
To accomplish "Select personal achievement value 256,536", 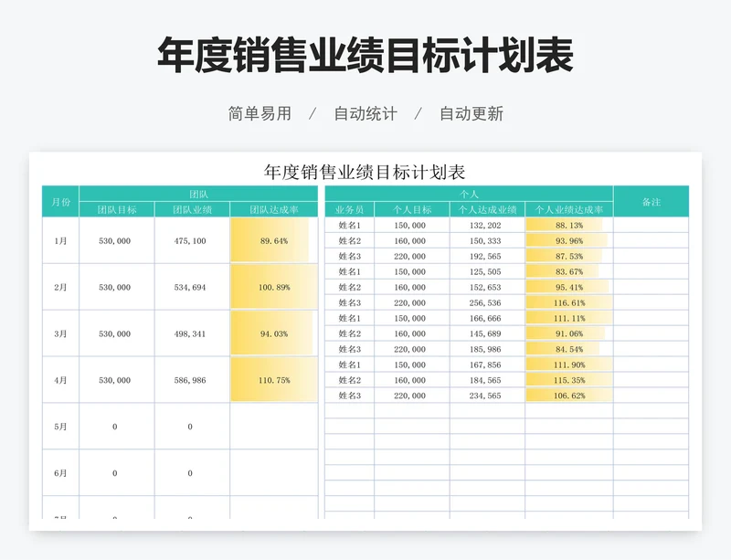I will pos(485,302).
